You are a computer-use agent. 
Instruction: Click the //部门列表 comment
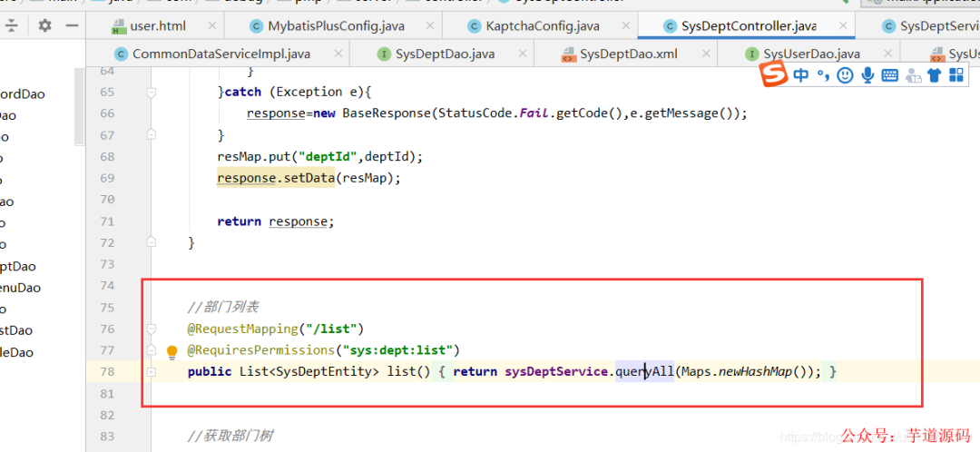(x=223, y=307)
